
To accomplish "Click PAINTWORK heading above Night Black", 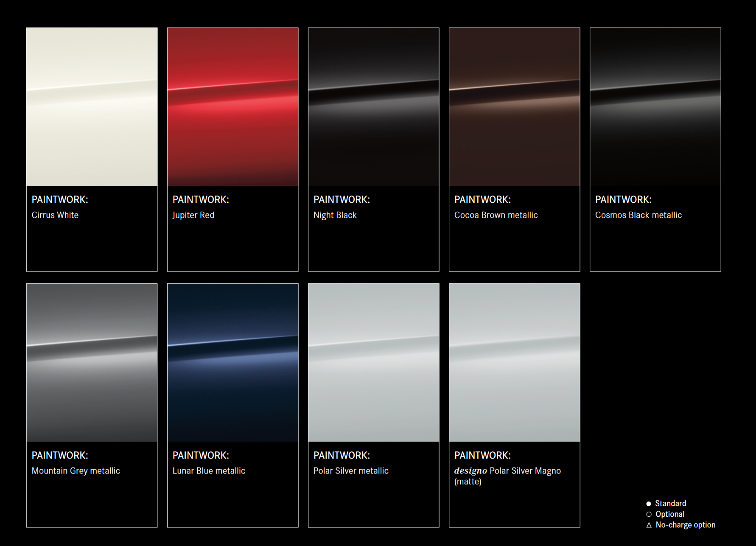I will (342, 199).
